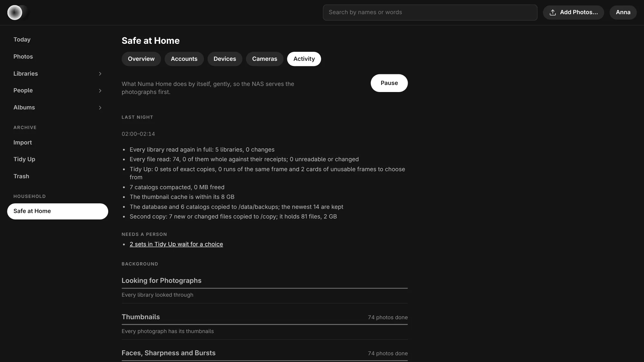Open the 2 sets in Tidy Up link
644x362 pixels.
point(176,244)
